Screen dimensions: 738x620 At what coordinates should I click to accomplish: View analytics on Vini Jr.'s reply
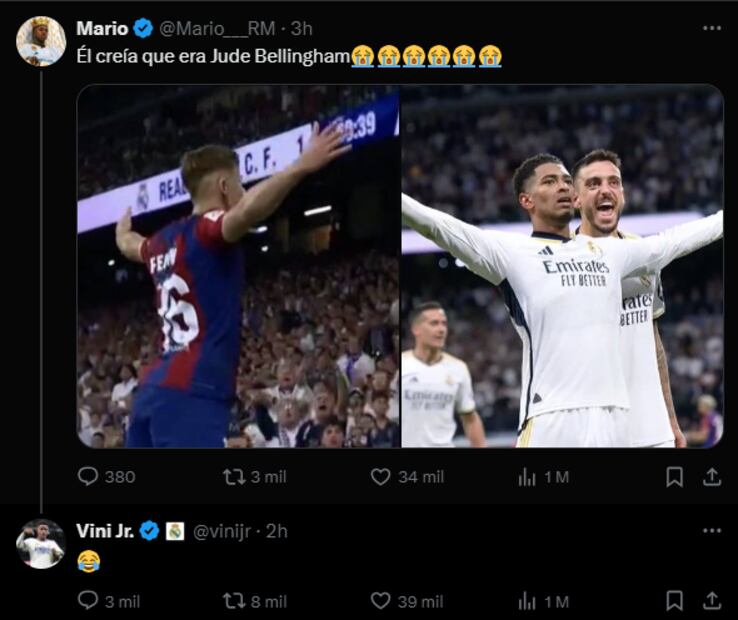click(527, 601)
